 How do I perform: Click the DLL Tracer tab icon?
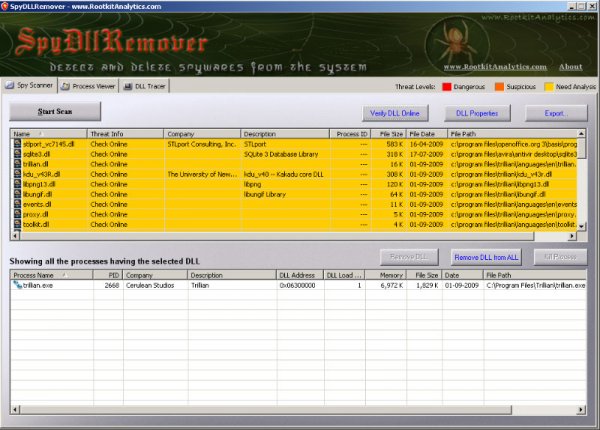tap(128, 86)
